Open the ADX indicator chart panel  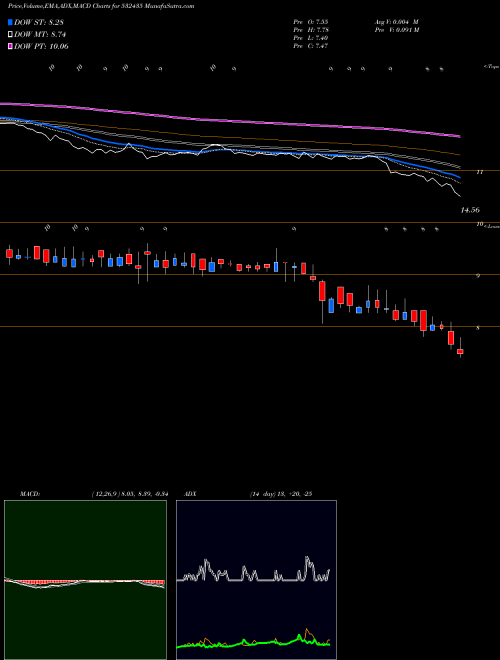click(x=256, y=580)
